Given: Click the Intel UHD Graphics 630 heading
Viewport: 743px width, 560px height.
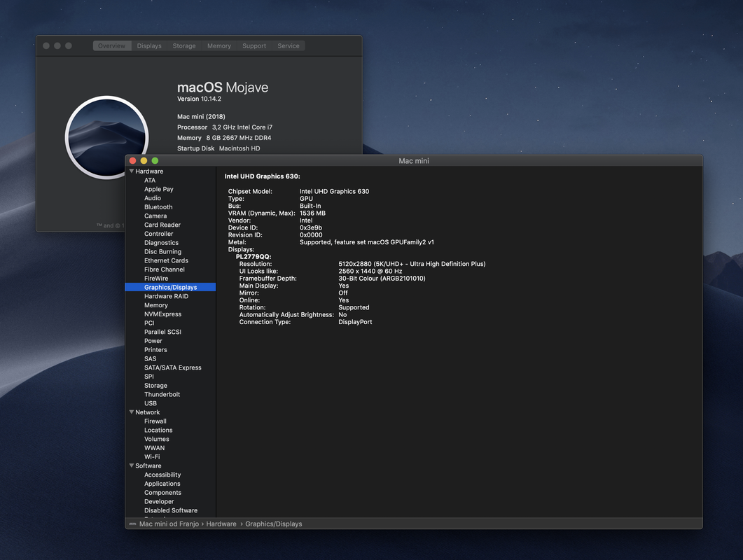Looking at the screenshot, I should (263, 176).
